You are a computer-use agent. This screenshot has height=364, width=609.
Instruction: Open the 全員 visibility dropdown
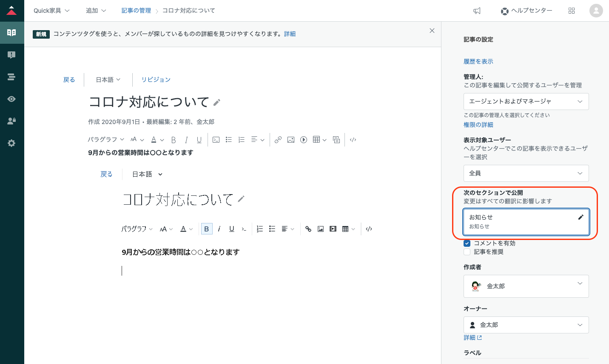tap(526, 173)
